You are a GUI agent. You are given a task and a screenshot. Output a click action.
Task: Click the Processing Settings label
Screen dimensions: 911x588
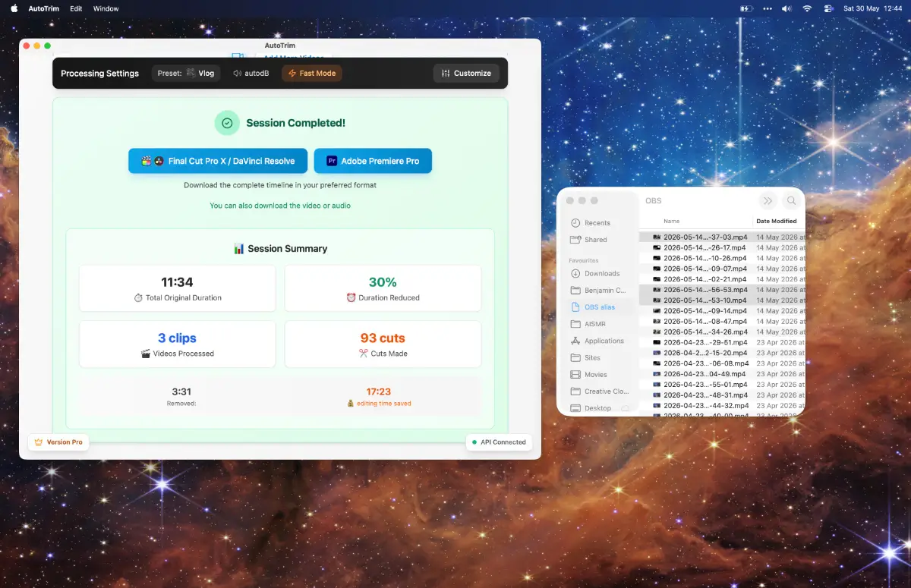[x=99, y=74]
